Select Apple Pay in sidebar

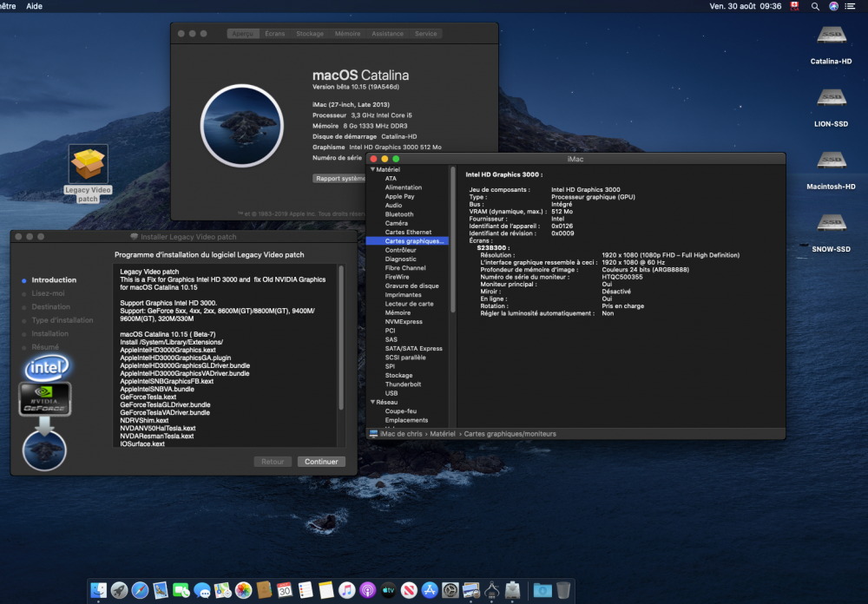399,196
